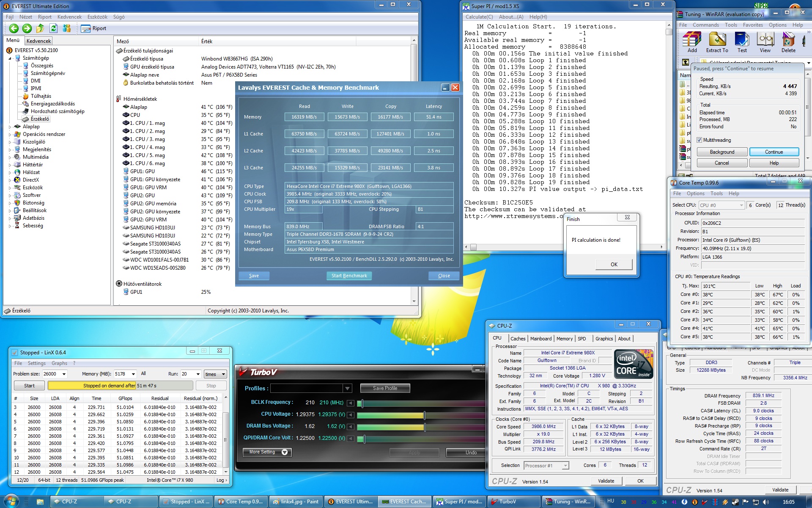Viewport: 812px width, 508px height.
Task: Switch to Mainboard tab in CPU-Z
Action: click(x=541, y=339)
